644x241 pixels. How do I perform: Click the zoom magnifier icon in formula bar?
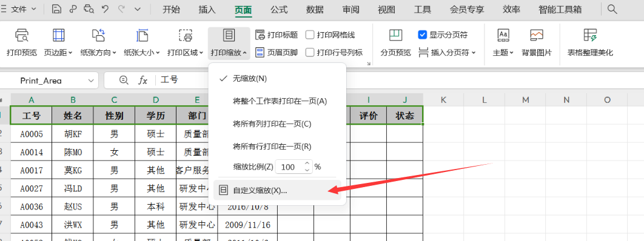tap(124, 80)
